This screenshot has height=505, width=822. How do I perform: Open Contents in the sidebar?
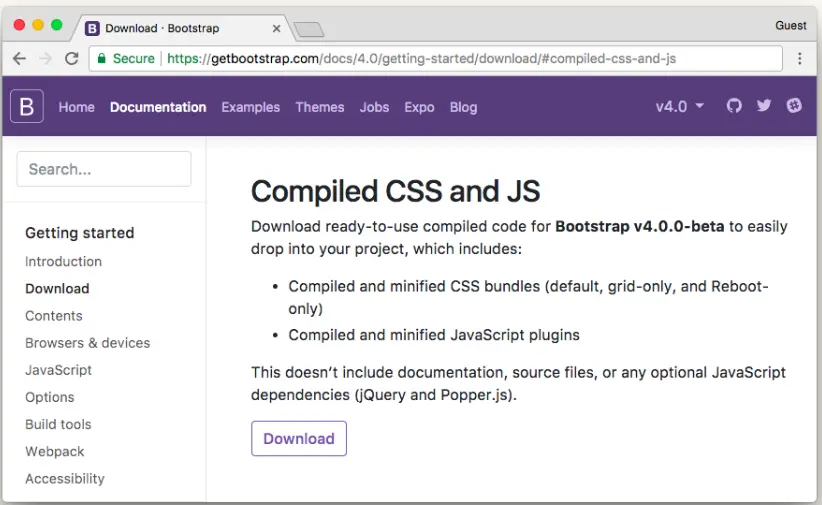(54, 316)
